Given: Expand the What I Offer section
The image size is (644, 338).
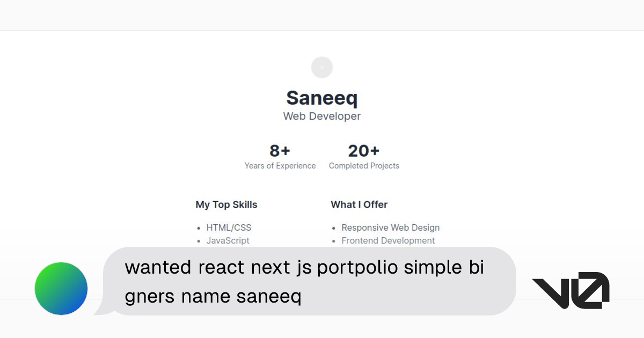Looking at the screenshot, I should [x=359, y=204].
